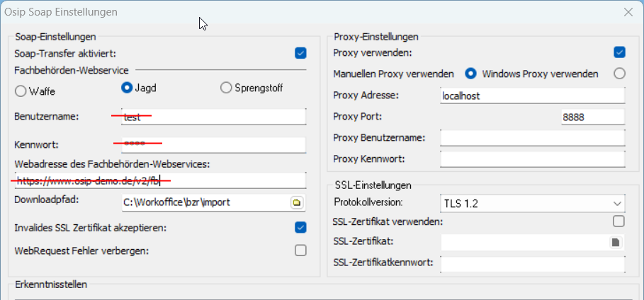Select the Waffe radio button
This screenshot has height=300, width=644.
point(20,91)
